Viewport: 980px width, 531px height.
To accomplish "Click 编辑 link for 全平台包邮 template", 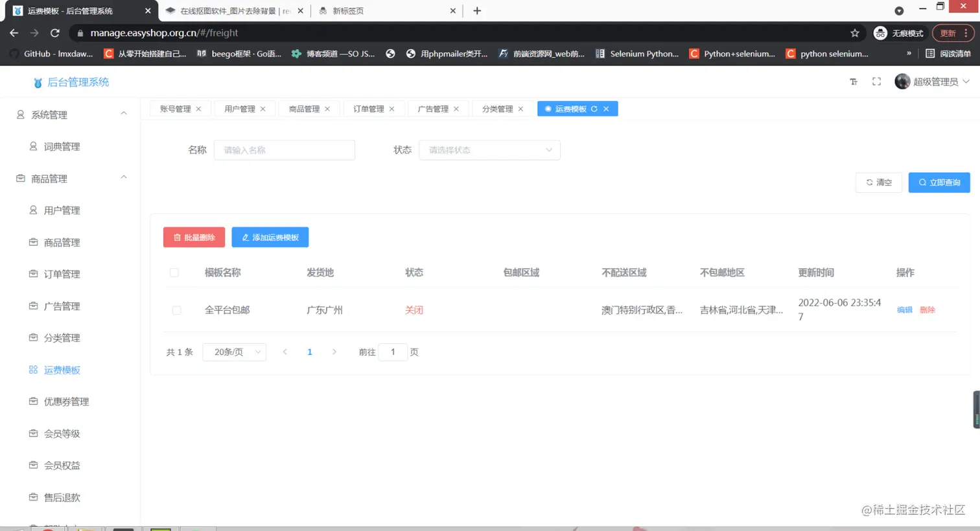I will [x=904, y=310].
